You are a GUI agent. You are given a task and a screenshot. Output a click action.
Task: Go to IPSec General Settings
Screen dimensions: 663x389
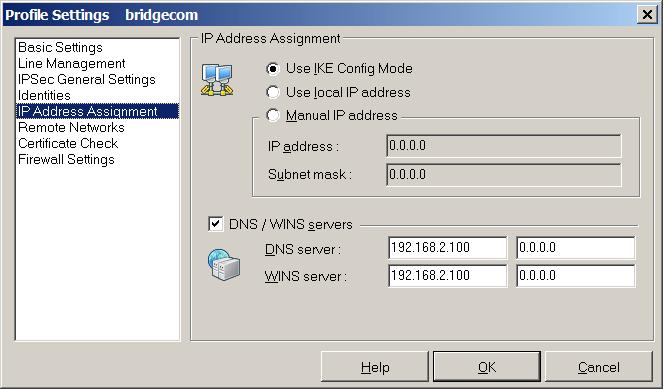[x=87, y=79]
